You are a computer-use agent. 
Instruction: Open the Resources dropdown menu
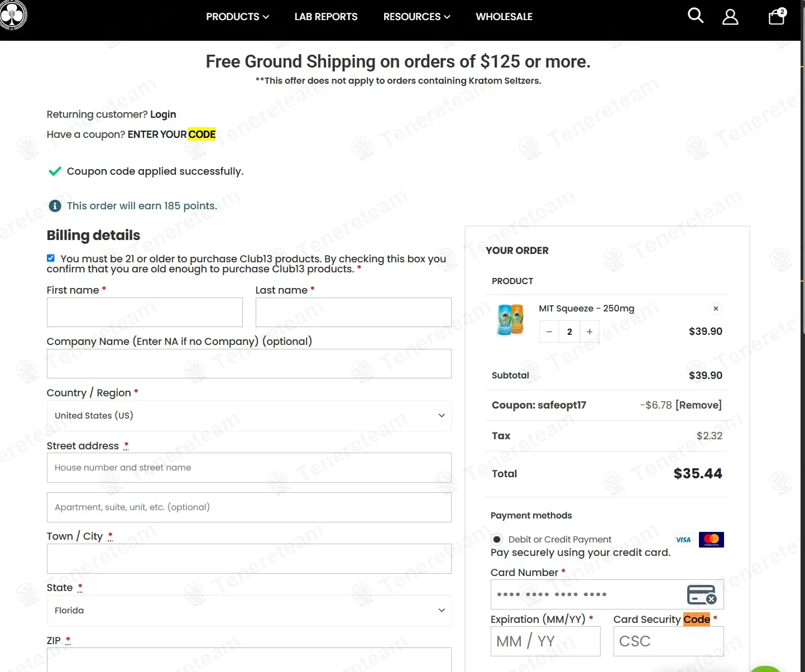tap(416, 17)
